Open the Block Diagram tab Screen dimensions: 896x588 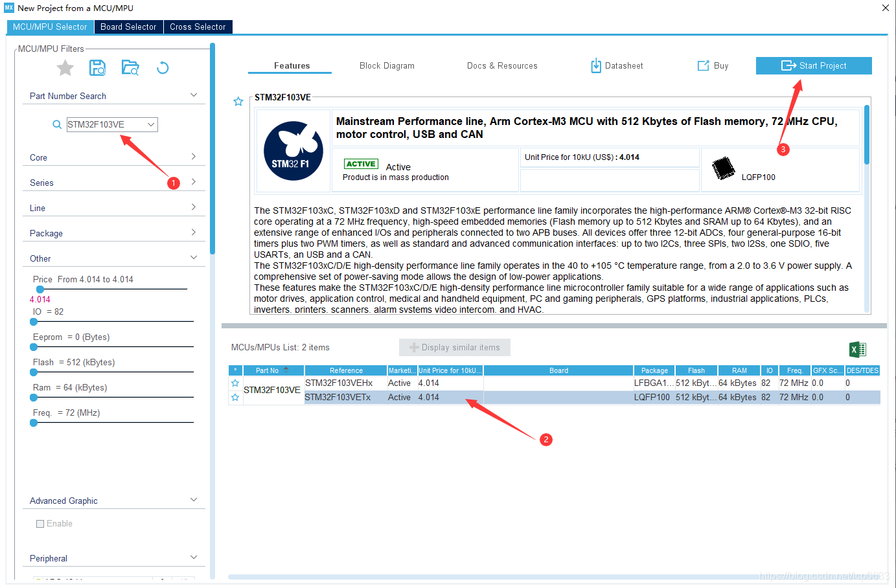click(x=387, y=65)
